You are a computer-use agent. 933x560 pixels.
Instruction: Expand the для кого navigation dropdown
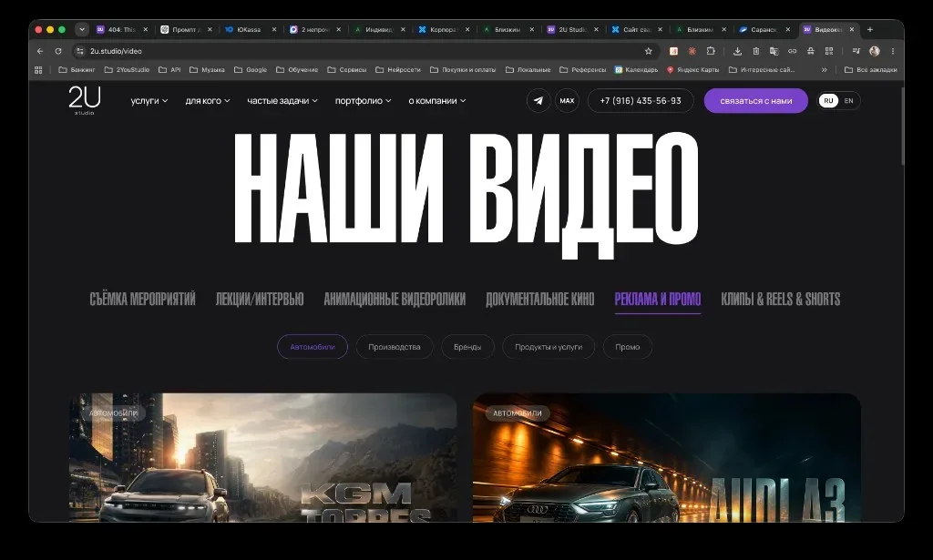[208, 100]
